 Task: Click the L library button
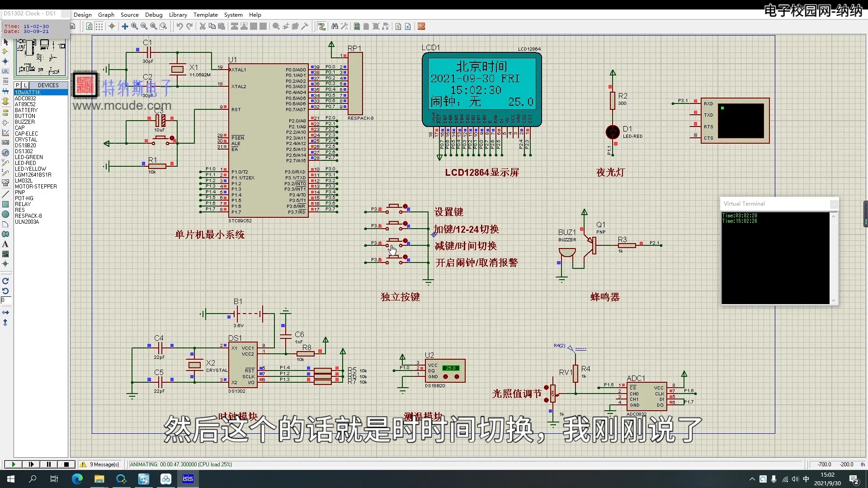tap(25, 85)
